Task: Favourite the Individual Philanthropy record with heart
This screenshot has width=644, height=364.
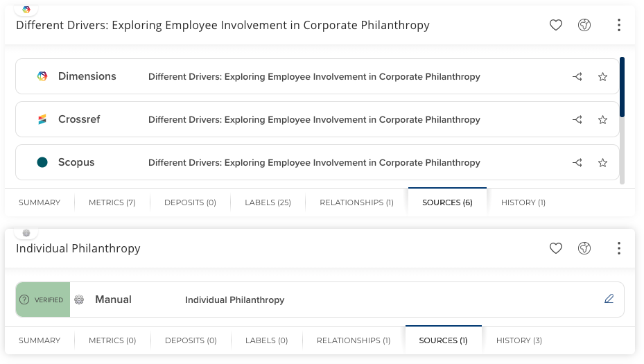Action: coord(555,248)
